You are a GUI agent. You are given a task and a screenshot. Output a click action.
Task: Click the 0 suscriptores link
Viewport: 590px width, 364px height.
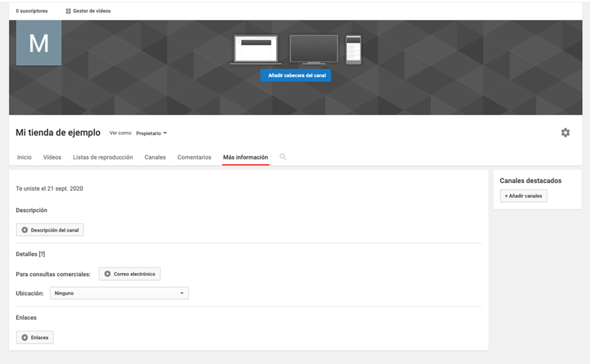pos(32,11)
